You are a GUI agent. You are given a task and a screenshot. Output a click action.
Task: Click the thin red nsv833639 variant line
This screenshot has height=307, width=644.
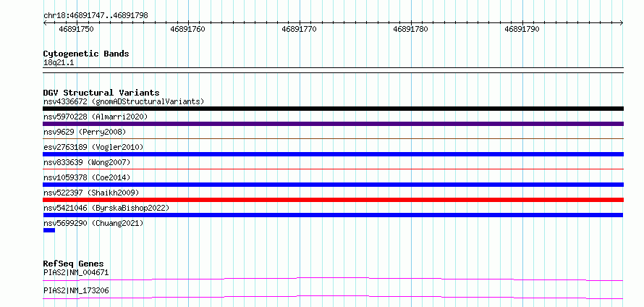(x=333, y=169)
